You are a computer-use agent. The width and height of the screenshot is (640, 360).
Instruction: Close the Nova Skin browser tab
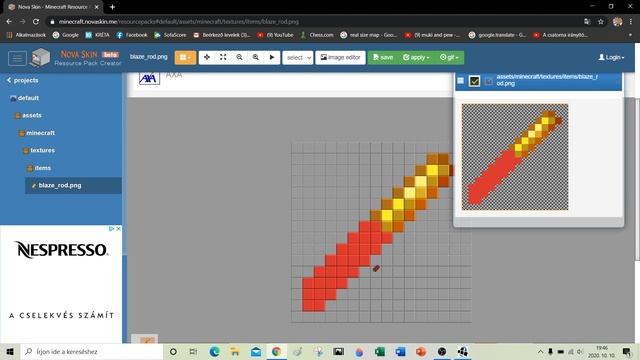point(97,7)
